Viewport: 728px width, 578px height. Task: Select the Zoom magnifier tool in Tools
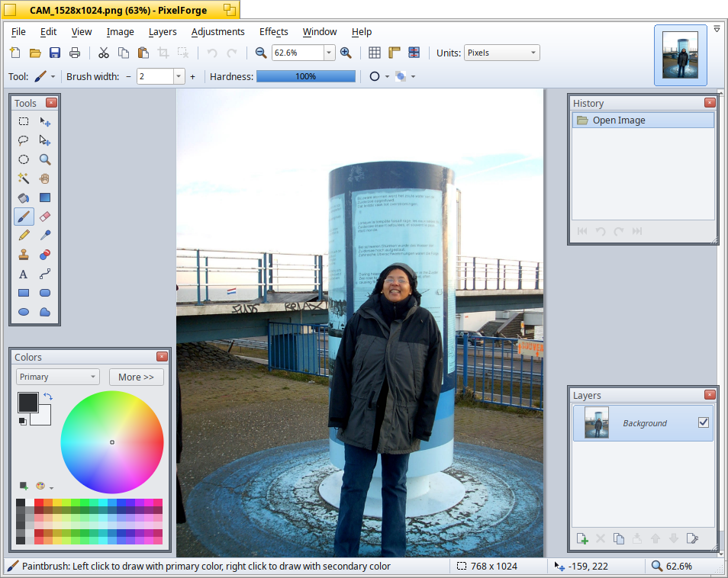[45, 159]
